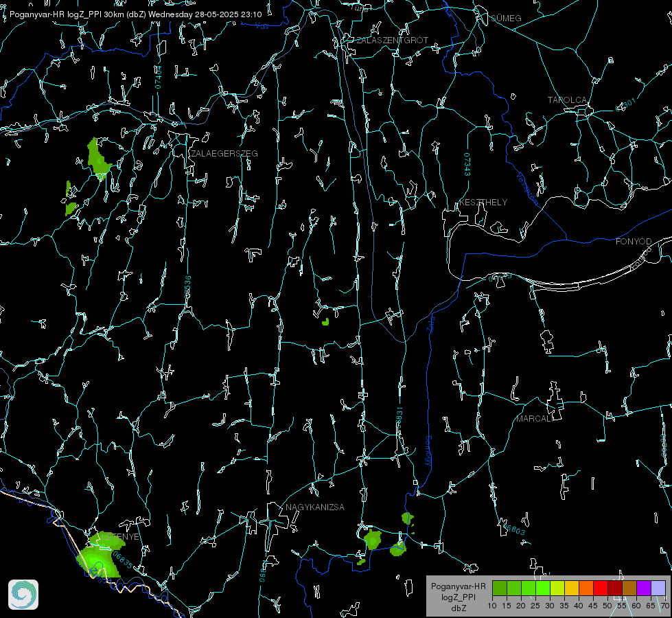Click the road number 06831 label

(399, 418)
